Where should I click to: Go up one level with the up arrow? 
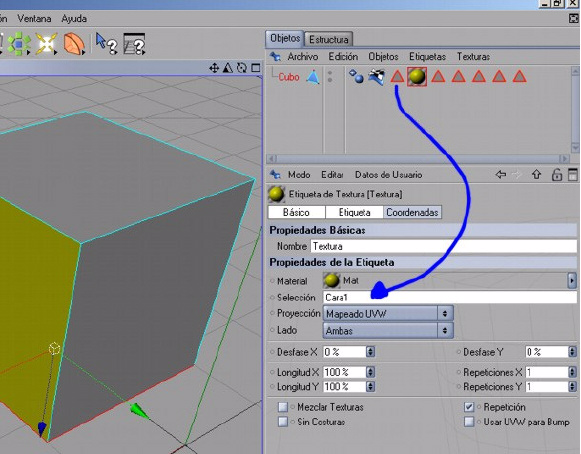(x=536, y=174)
